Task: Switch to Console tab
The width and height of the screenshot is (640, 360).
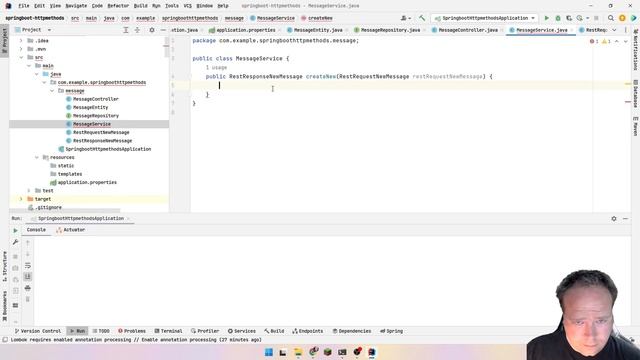Action: (x=36, y=230)
